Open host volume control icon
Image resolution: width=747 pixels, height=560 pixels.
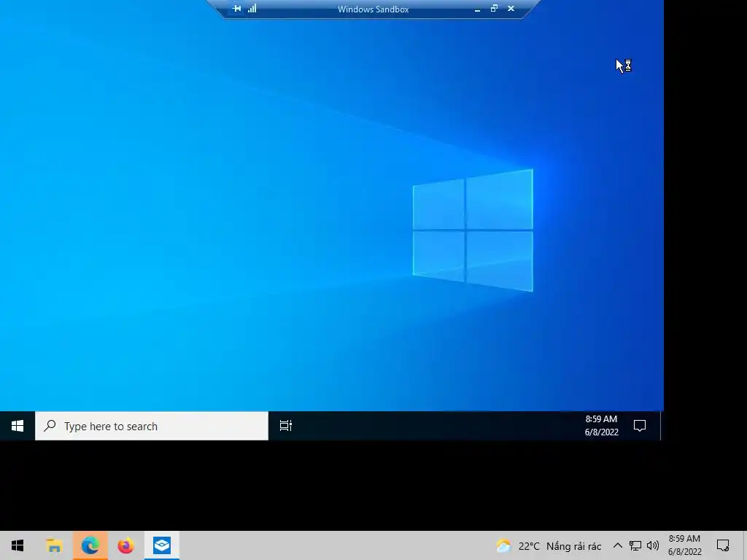pos(653,545)
